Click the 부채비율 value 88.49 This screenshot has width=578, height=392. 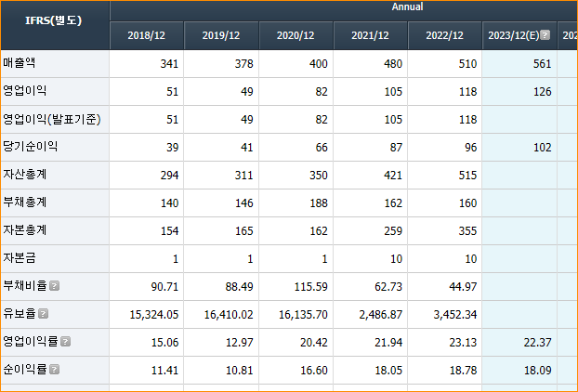(239, 287)
